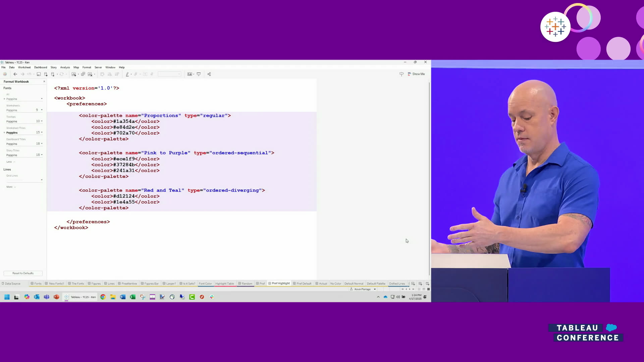Click the Share workbook icon
Screen dimensions: 644x362
(209, 74)
